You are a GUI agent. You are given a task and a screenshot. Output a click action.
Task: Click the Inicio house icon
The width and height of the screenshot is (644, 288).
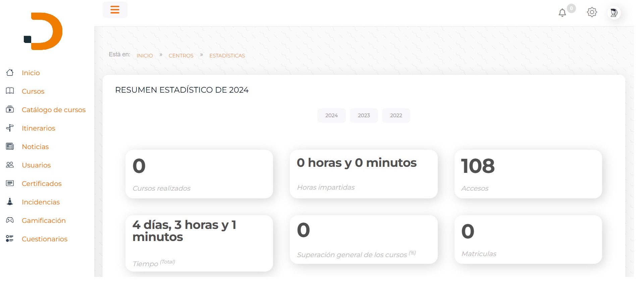[10, 73]
